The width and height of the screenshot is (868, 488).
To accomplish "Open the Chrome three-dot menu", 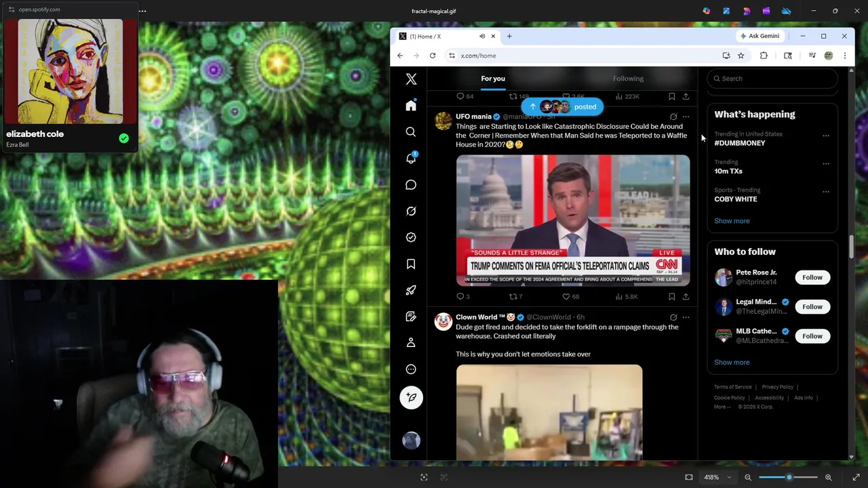I will click(844, 56).
